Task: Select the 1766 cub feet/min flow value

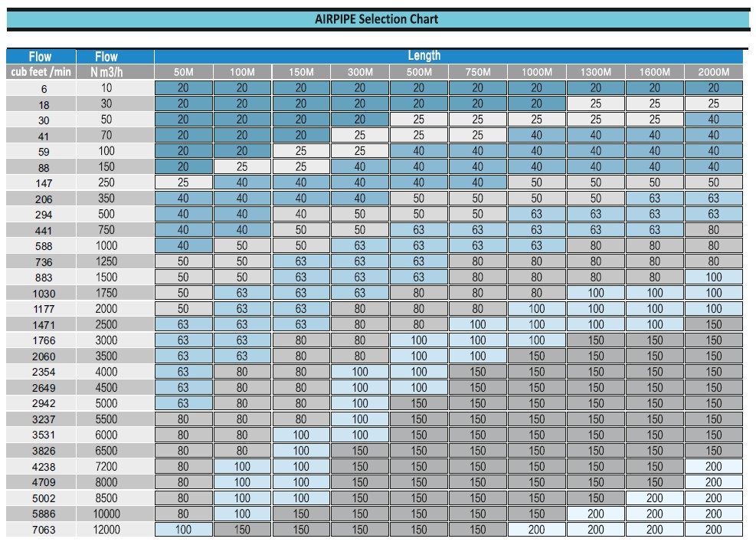Action: 44,340
